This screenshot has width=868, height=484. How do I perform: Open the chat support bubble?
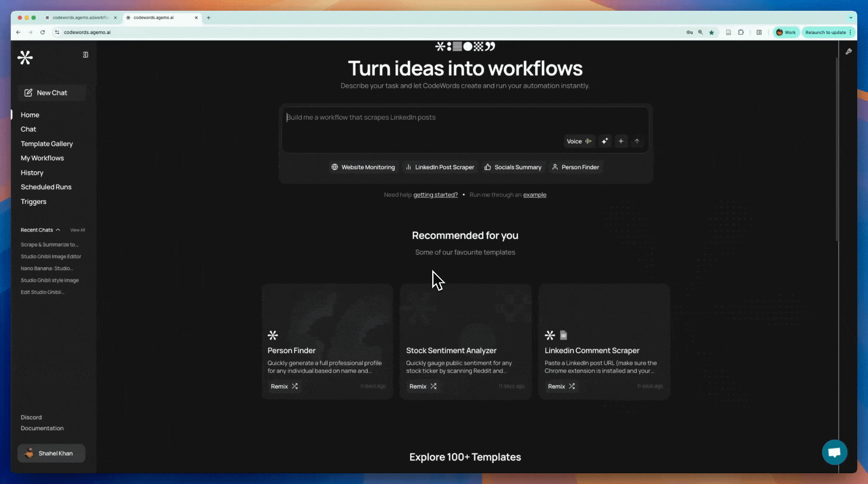(834, 452)
